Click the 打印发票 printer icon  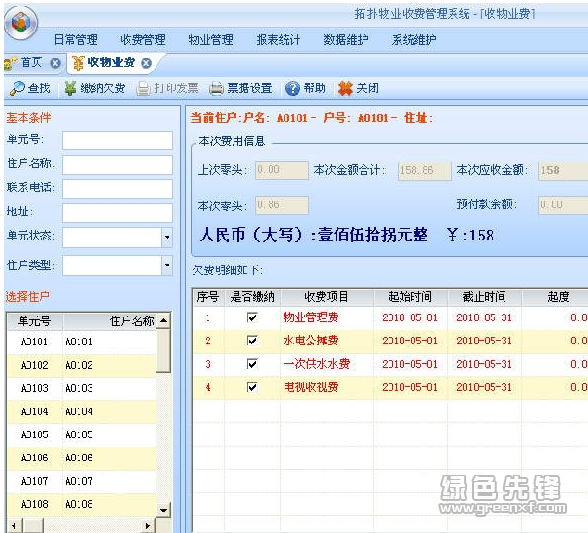coord(143,89)
